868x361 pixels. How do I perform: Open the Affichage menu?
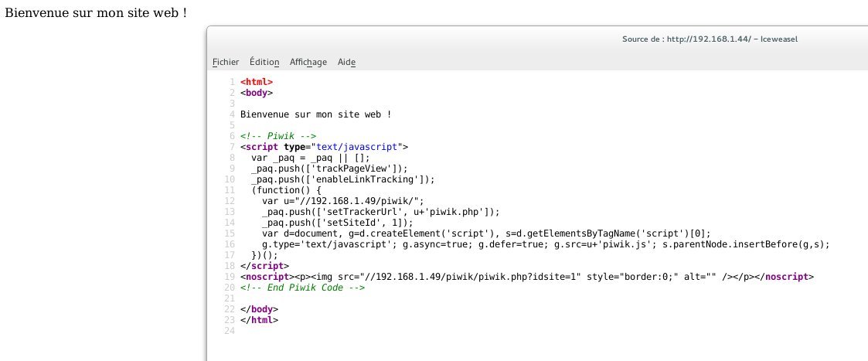308,62
